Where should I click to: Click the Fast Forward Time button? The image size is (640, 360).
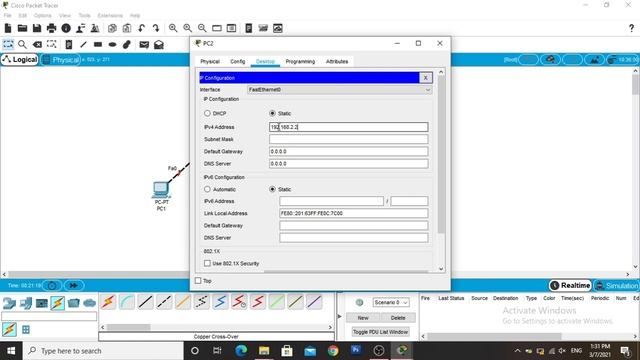[x=74, y=285]
